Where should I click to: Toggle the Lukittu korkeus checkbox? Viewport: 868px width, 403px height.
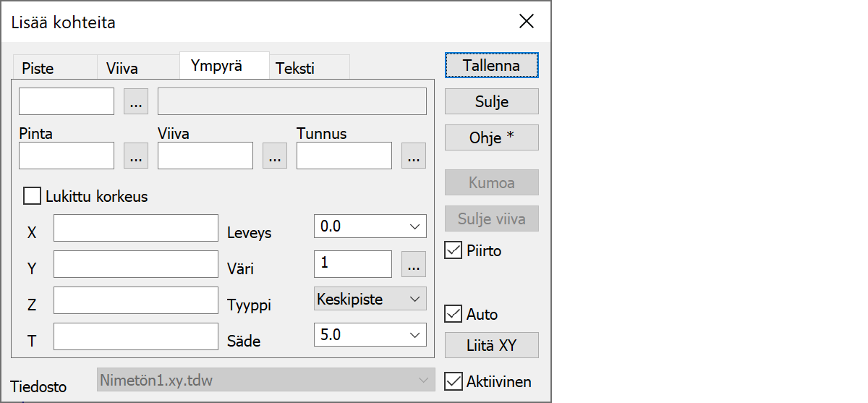33,196
